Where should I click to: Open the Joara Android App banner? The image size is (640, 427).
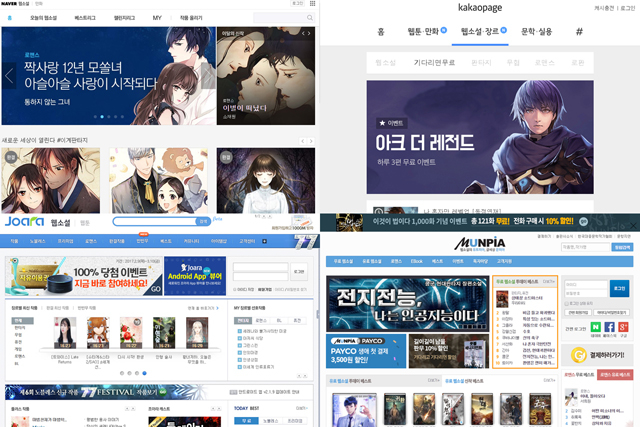point(195,276)
